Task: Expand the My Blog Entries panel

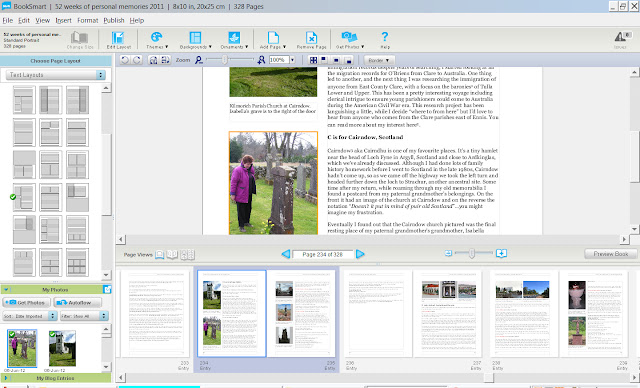Action: click(x=5, y=378)
